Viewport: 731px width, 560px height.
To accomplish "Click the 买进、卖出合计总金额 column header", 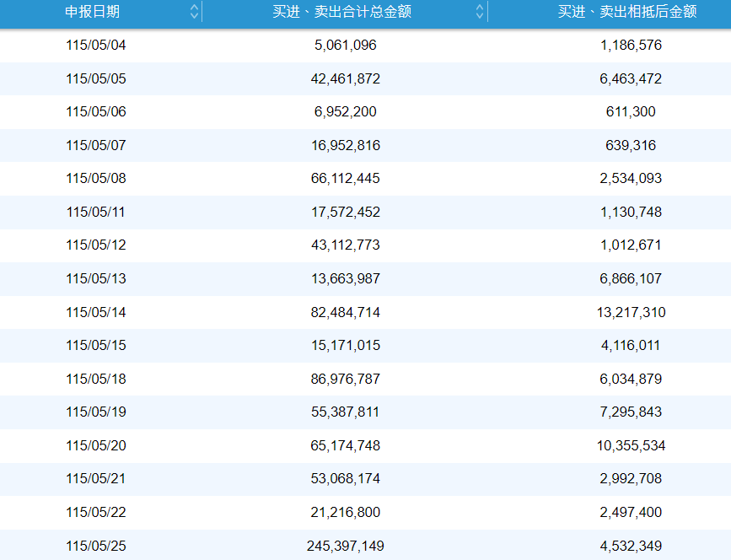I will tap(341, 11).
